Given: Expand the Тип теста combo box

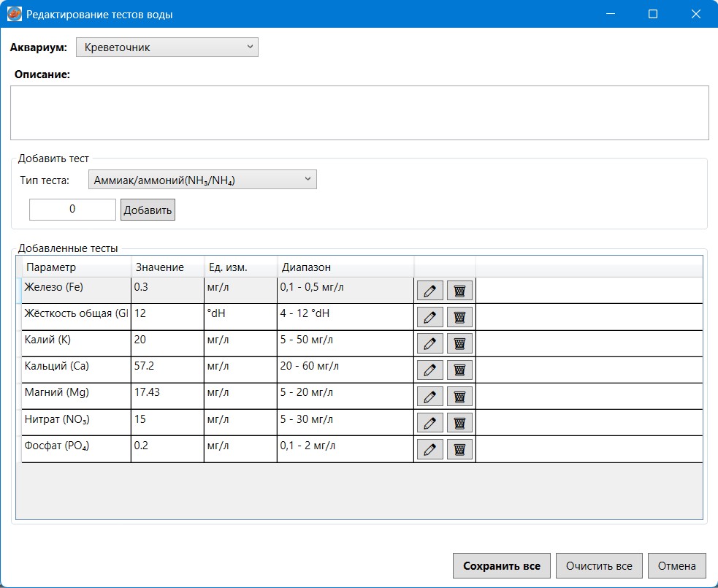Looking at the screenshot, I should click(202, 180).
